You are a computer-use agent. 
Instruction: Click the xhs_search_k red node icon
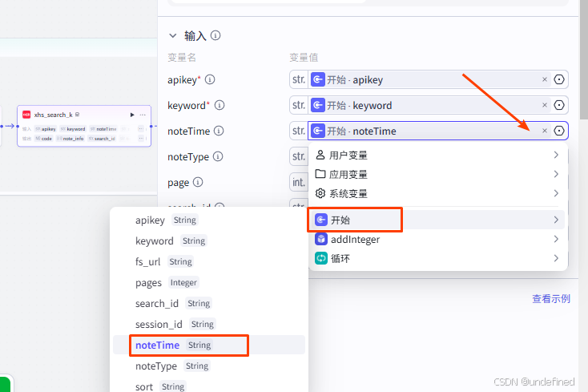pyautogui.click(x=26, y=115)
